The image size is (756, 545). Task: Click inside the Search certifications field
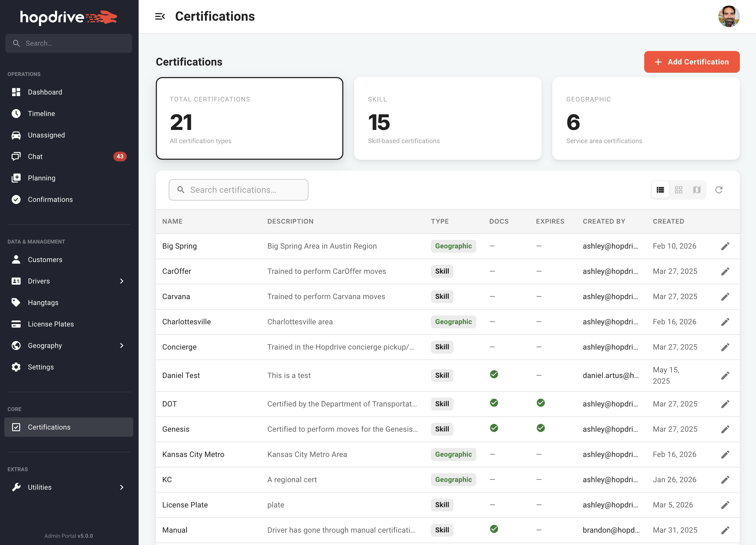238,190
